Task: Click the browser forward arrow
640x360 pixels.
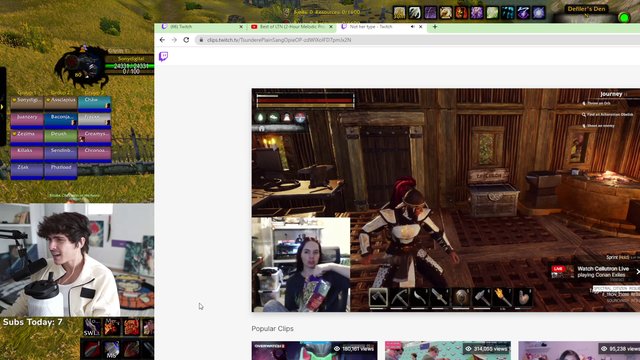Action: tap(174, 40)
